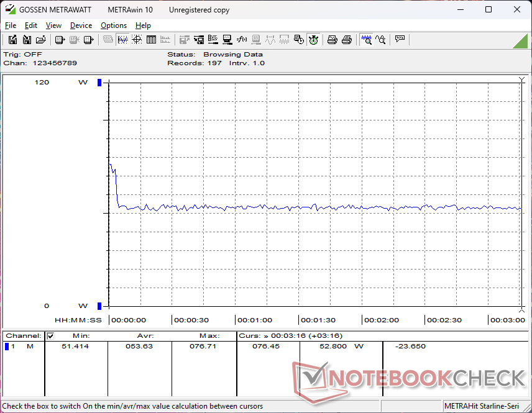Toggle the min/avr/max calculation checkbox
This screenshot has height=413, width=532.
[x=50, y=336]
